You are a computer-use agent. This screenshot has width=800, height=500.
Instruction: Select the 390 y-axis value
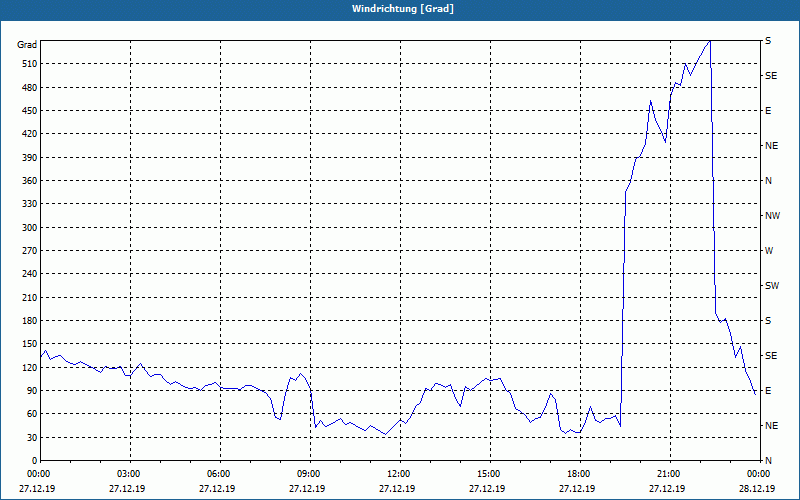(x=29, y=158)
